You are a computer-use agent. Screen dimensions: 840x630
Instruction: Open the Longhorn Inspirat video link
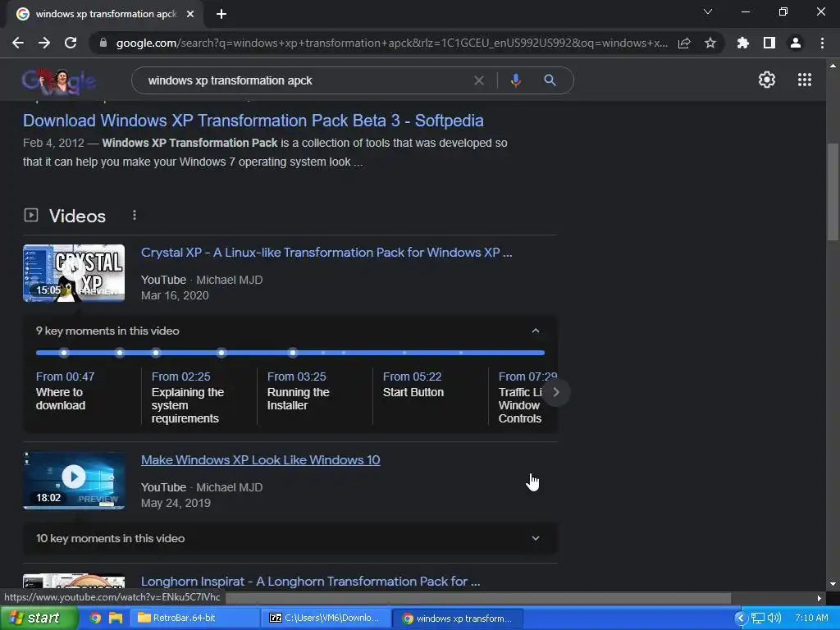pos(310,582)
